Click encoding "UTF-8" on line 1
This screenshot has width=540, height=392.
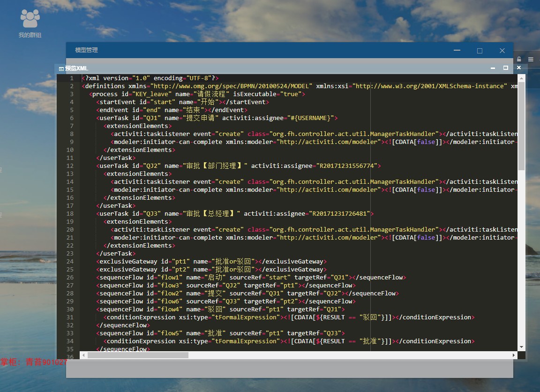click(199, 78)
